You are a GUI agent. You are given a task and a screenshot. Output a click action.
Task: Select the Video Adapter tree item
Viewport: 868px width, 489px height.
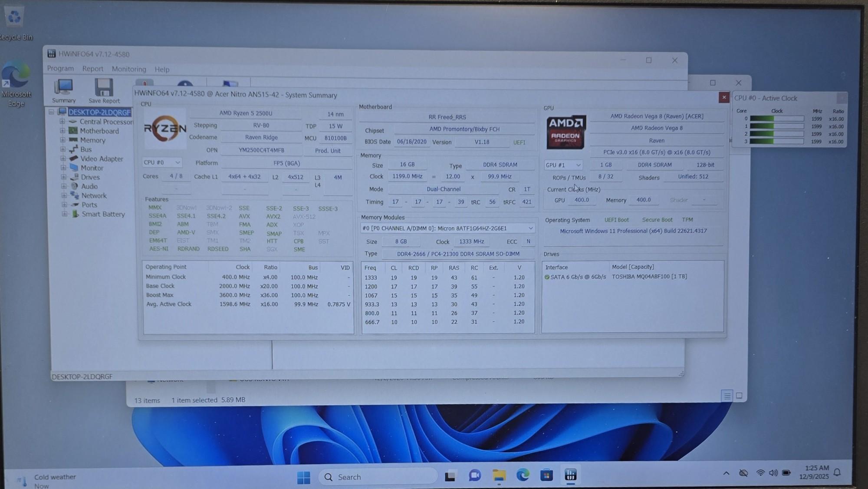[102, 159]
